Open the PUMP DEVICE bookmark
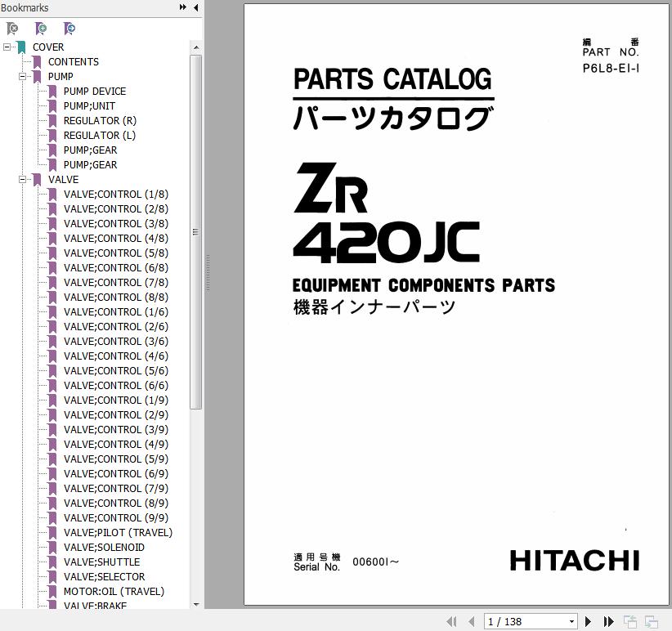The image size is (672, 631). click(95, 92)
